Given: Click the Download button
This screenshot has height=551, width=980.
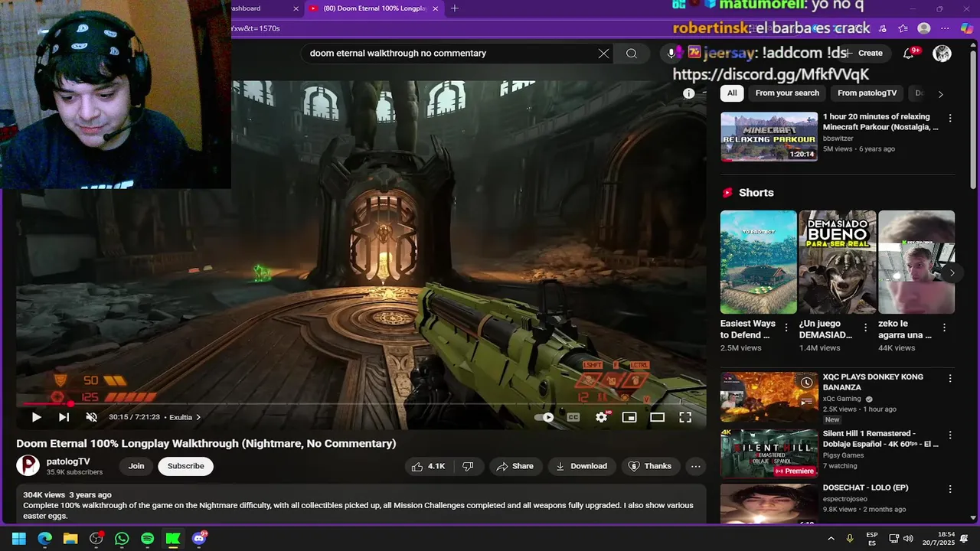Looking at the screenshot, I should pos(581,466).
